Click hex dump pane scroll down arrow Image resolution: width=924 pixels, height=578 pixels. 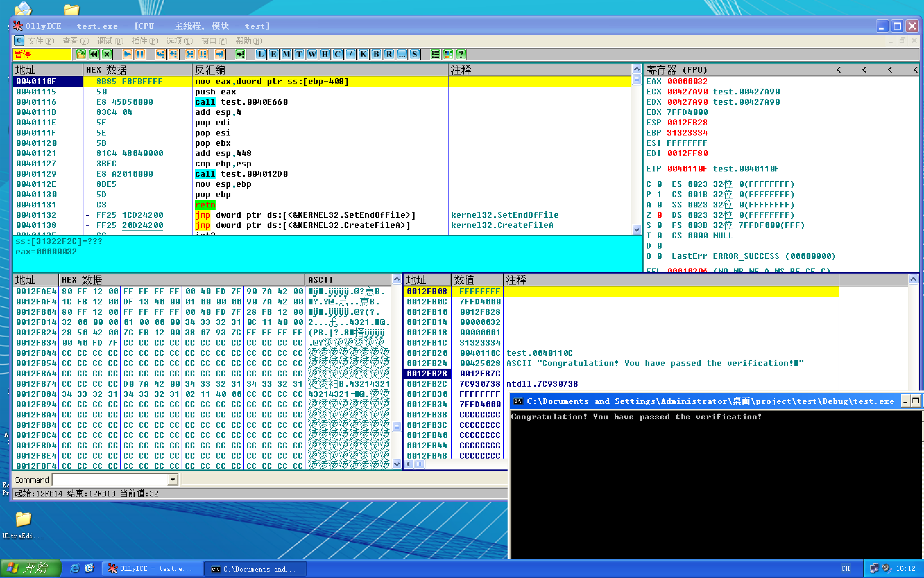[397, 464]
